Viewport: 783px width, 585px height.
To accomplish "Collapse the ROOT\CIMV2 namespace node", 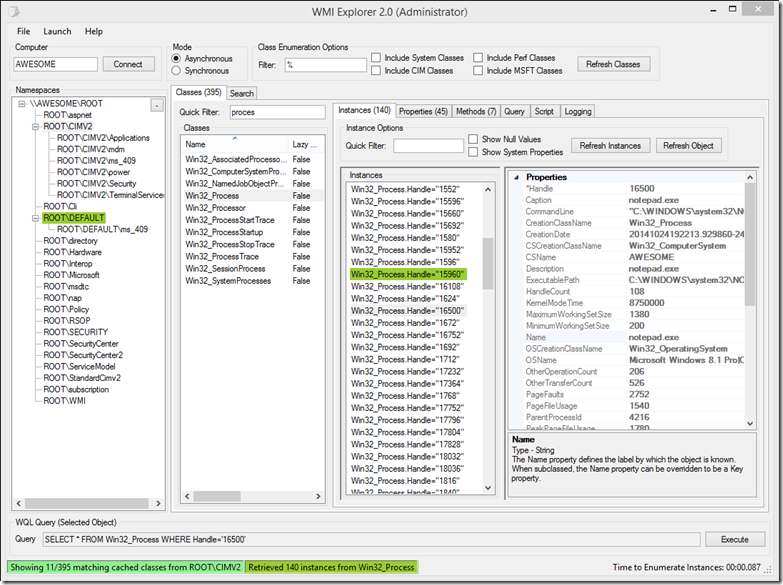I will pyautogui.click(x=35, y=127).
